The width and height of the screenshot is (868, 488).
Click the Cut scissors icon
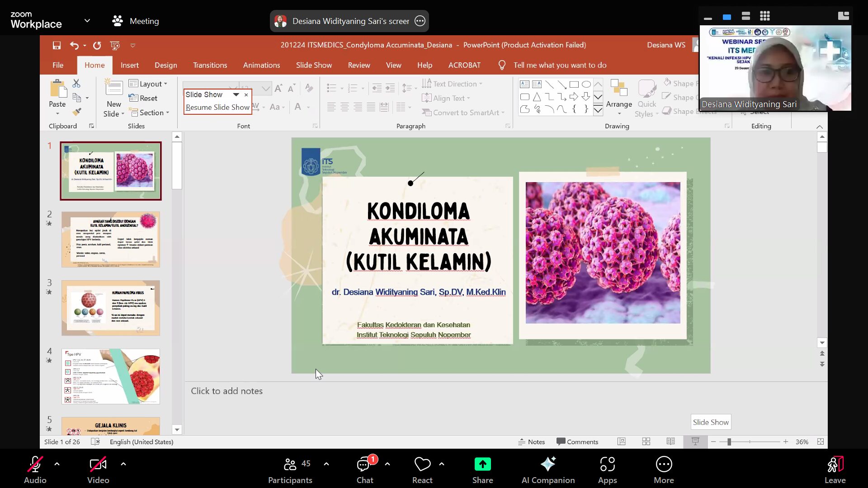coord(76,84)
